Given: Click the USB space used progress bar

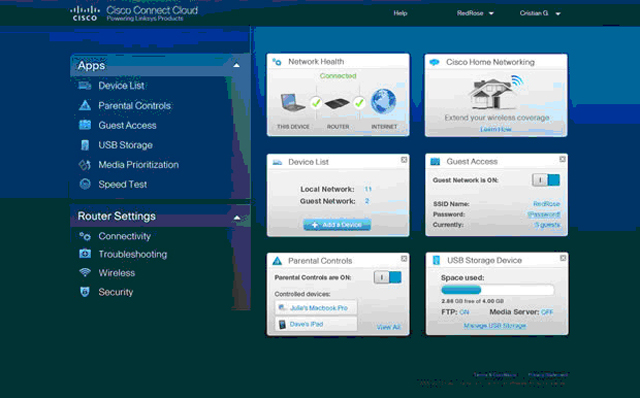Looking at the screenshot, I should (497, 290).
